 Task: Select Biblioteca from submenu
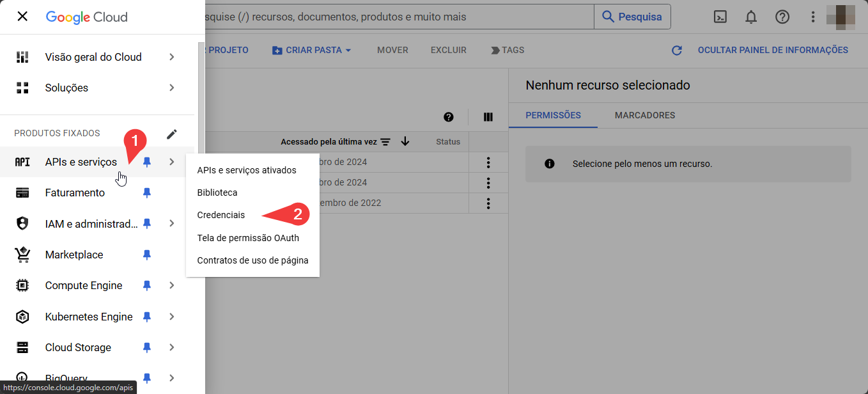point(217,193)
